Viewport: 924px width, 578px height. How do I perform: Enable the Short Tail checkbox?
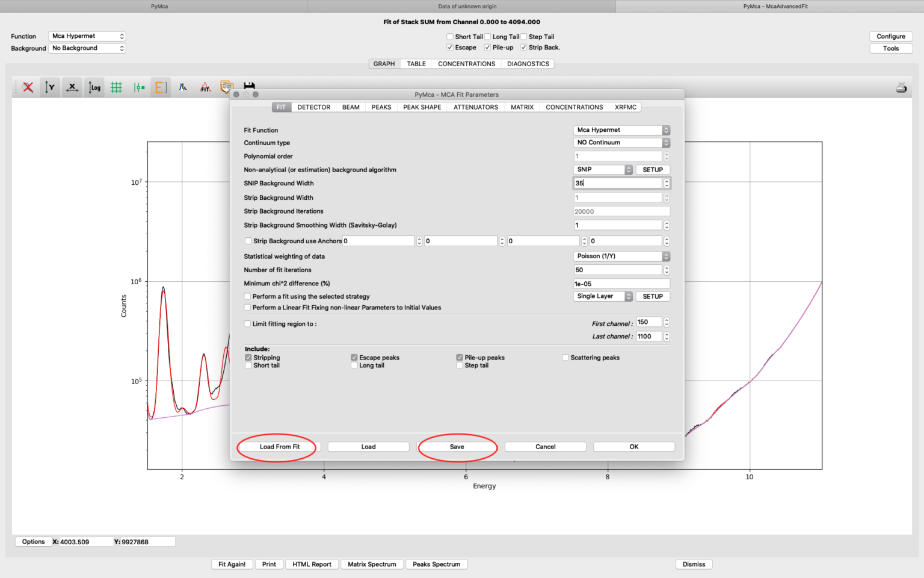click(450, 36)
